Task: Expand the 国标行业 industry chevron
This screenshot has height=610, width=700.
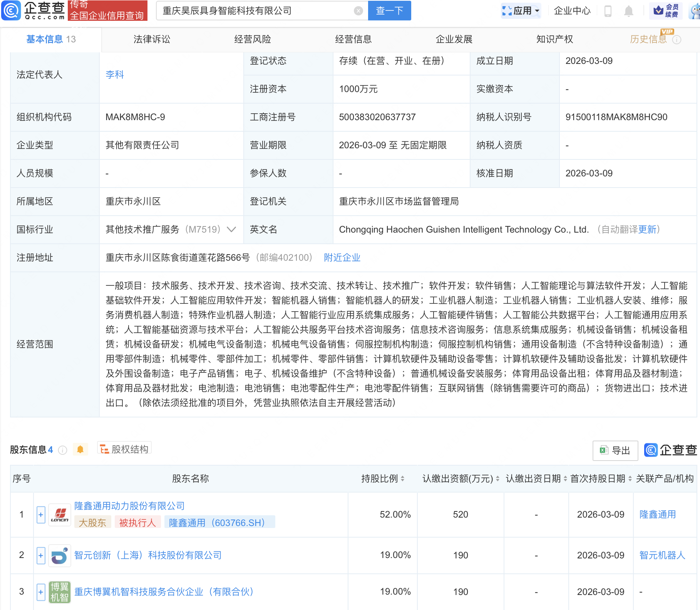Action: click(x=231, y=230)
